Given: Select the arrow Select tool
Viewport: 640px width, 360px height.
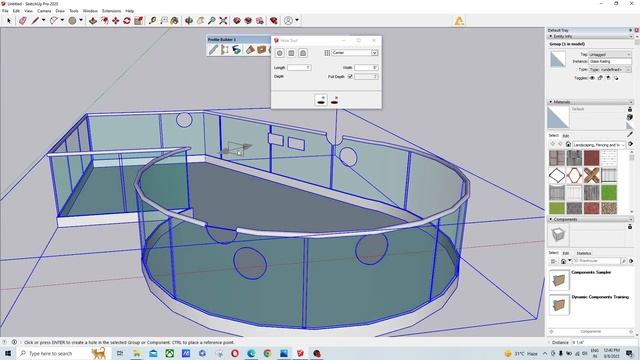Looking at the screenshot, I should (x=9, y=20).
